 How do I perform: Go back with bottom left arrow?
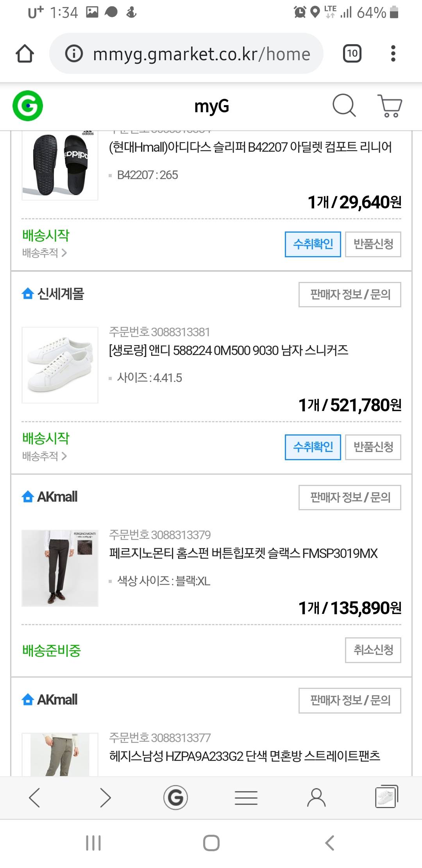click(35, 798)
